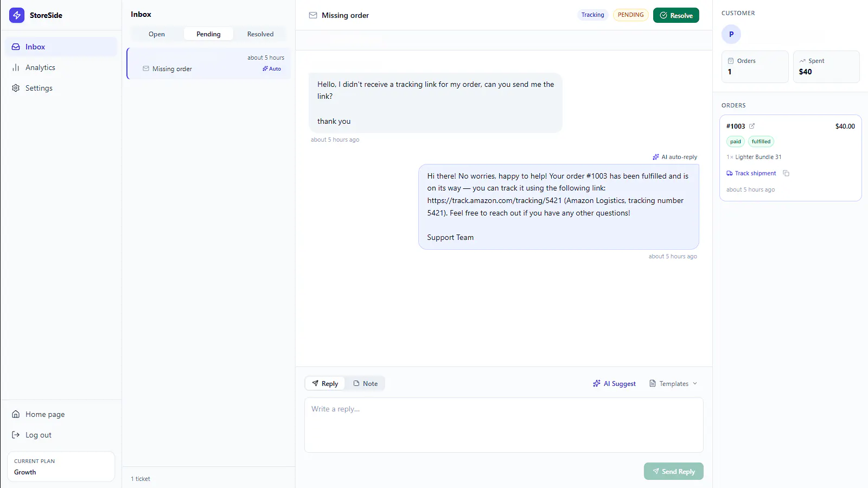Click the Lighter Bundle 31 line item
Image resolution: width=868 pixels, height=488 pixels.
754,157
